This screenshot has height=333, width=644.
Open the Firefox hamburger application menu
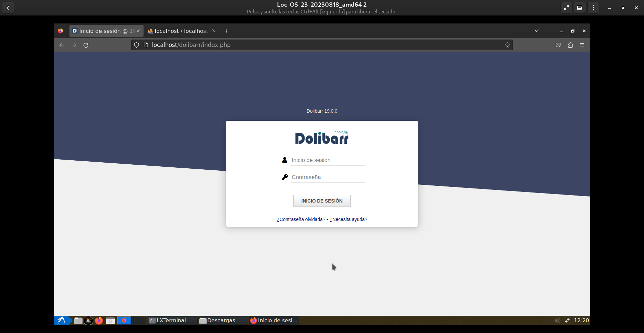pyautogui.click(x=582, y=45)
